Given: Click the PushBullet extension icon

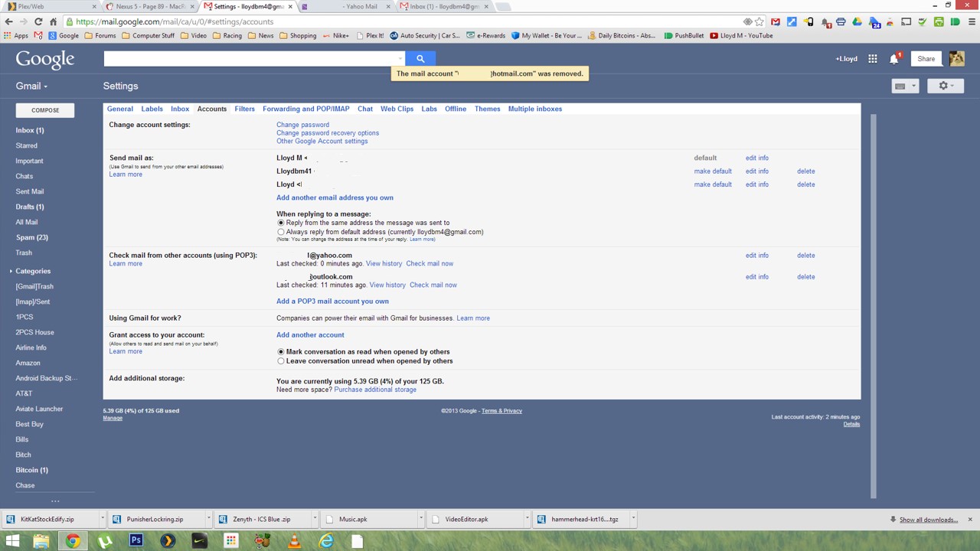Looking at the screenshot, I should [x=955, y=22].
